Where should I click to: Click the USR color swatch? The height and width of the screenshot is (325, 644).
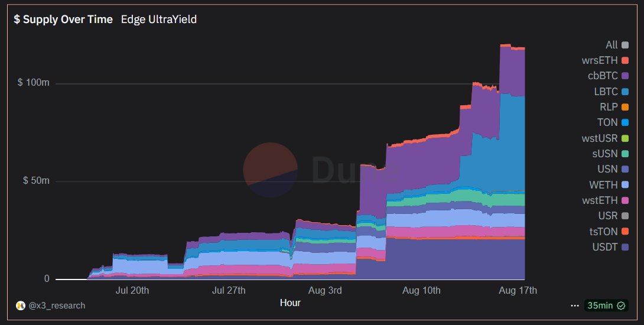tap(625, 216)
